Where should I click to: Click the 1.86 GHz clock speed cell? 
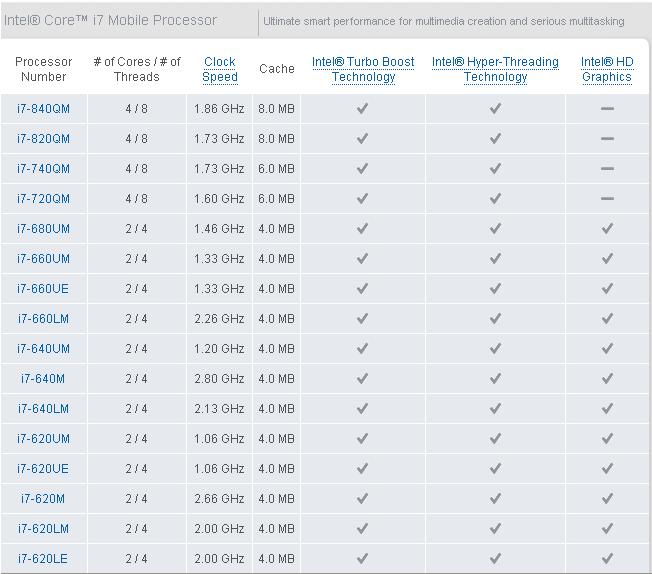tap(219, 109)
